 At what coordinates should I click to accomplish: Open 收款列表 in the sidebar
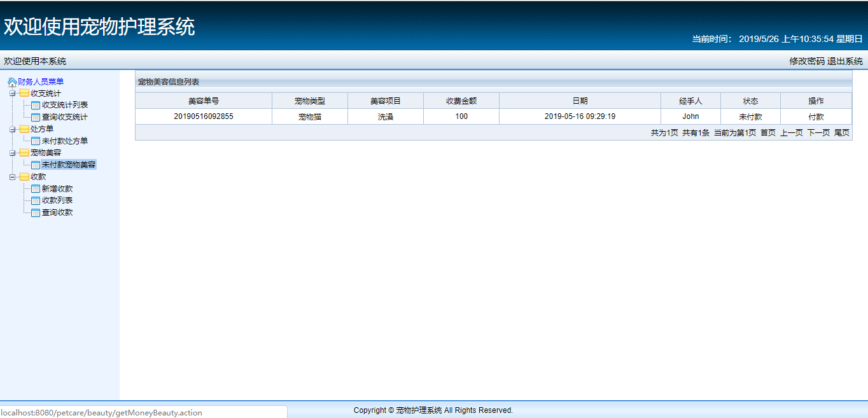pos(57,200)
